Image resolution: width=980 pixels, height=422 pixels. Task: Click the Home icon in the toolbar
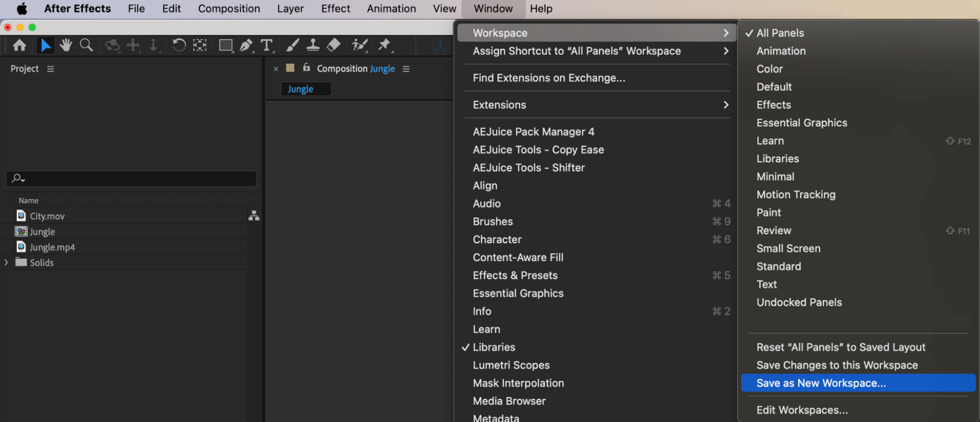(x=20, y=46)
